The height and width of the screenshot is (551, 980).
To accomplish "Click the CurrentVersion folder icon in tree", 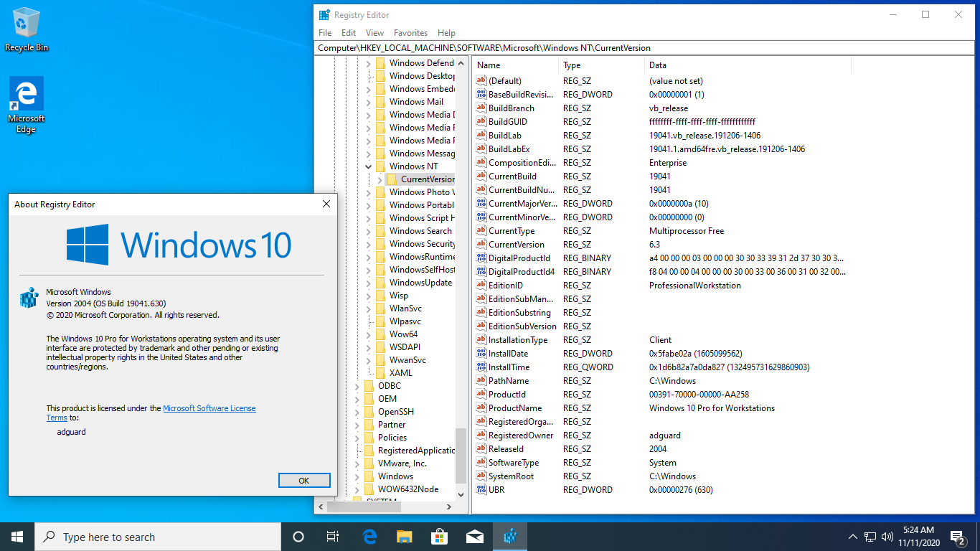I will (392, 179).
